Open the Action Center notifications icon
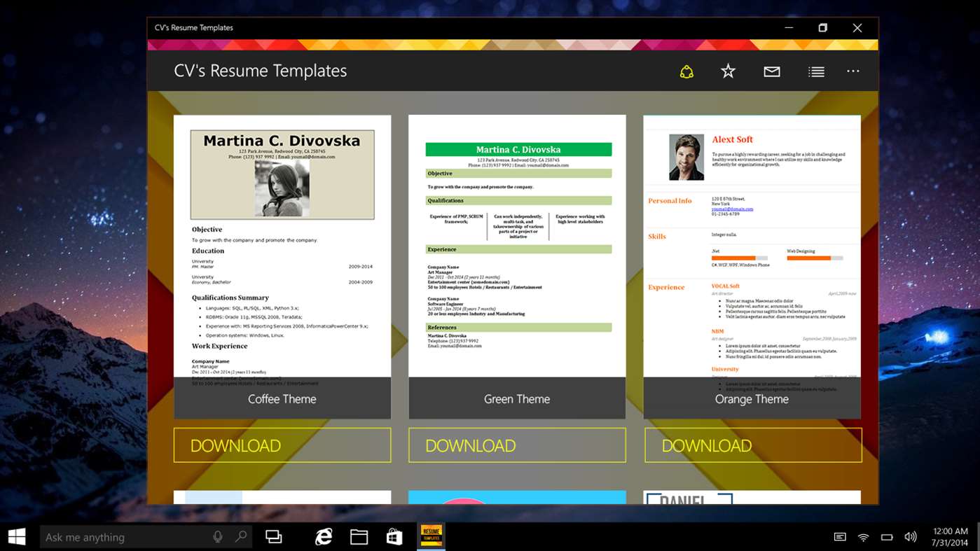Screen dimensions: 980x551 tap(840, 537)
